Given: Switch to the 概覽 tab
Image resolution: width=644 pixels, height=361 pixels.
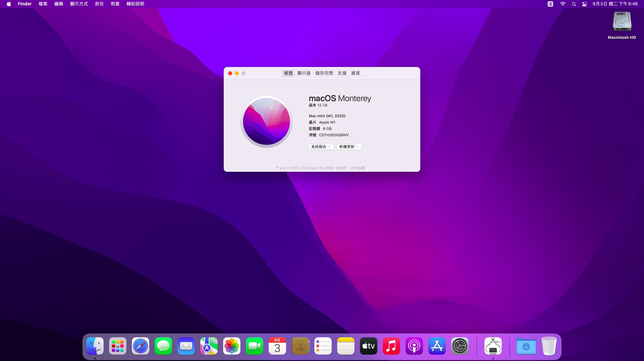Looking at the screenshot, I should tap(288, 73).
